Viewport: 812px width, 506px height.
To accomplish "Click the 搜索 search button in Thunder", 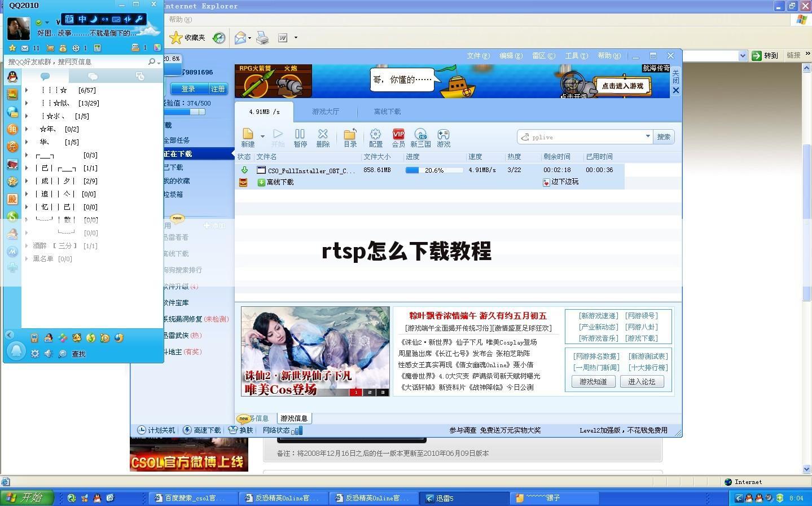I will tap(664, 137).
